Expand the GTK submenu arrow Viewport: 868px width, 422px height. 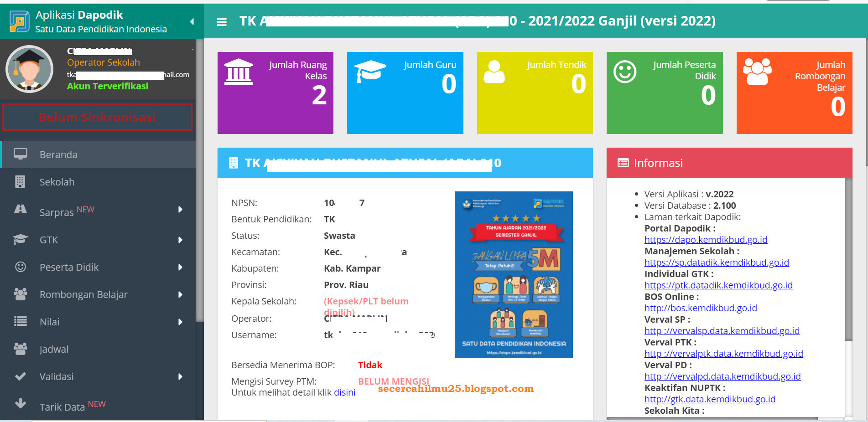[x=180, y=240]
